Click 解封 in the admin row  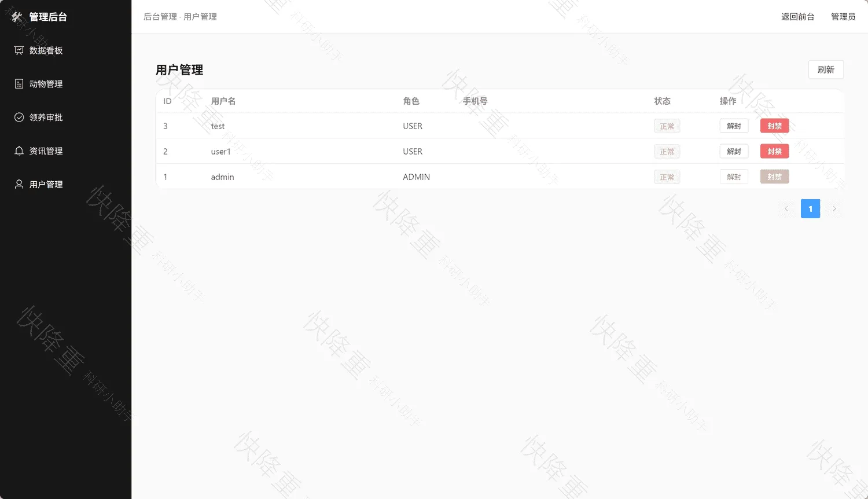(734, 177)
